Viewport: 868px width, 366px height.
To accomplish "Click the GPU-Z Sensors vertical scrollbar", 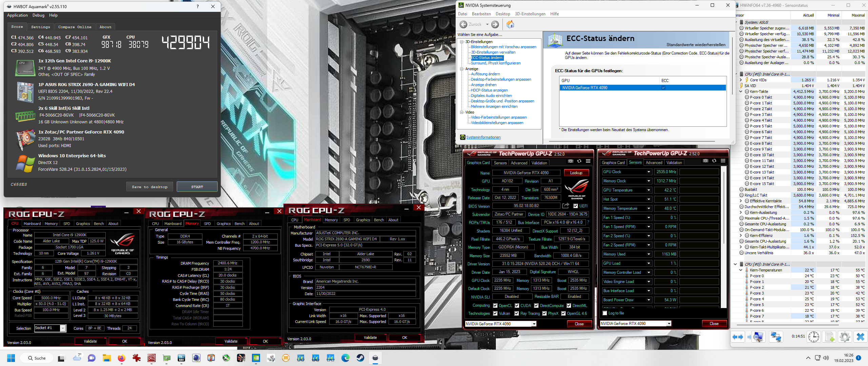I will point(724,237).
